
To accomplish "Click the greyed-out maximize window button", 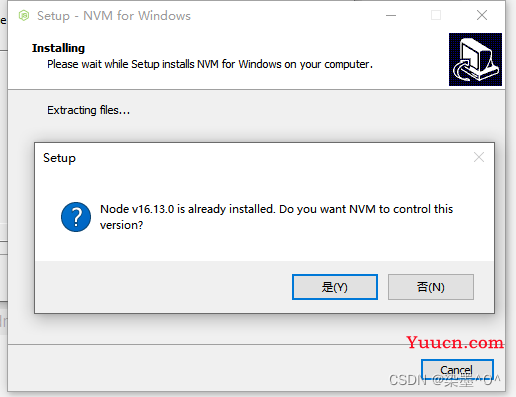I will point(436,15).
